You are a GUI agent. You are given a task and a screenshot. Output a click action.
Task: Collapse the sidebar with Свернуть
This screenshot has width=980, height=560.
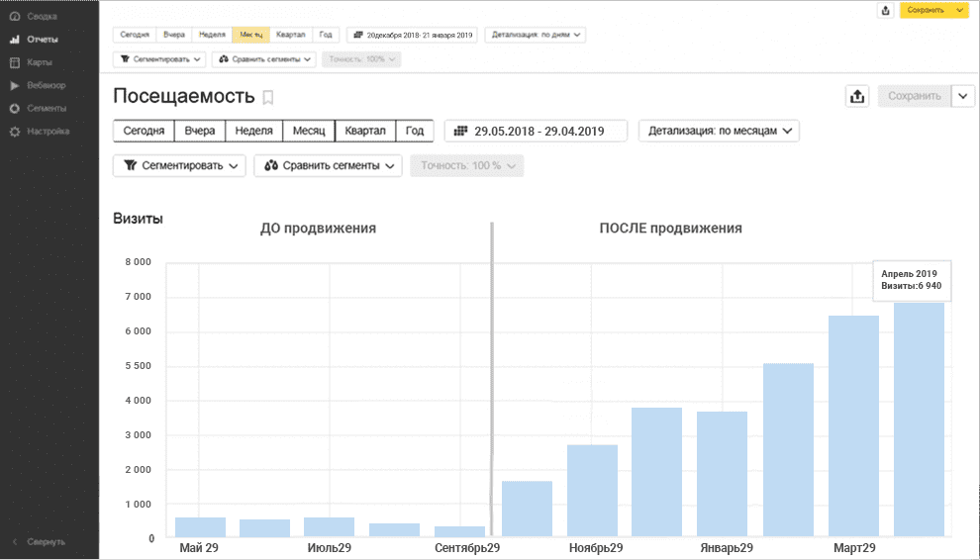(40, 542)
